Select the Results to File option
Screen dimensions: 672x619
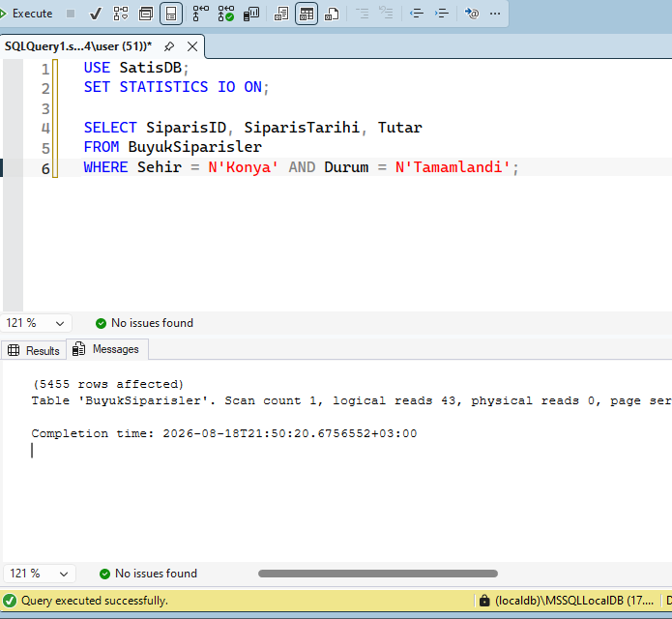coord(332,14)
